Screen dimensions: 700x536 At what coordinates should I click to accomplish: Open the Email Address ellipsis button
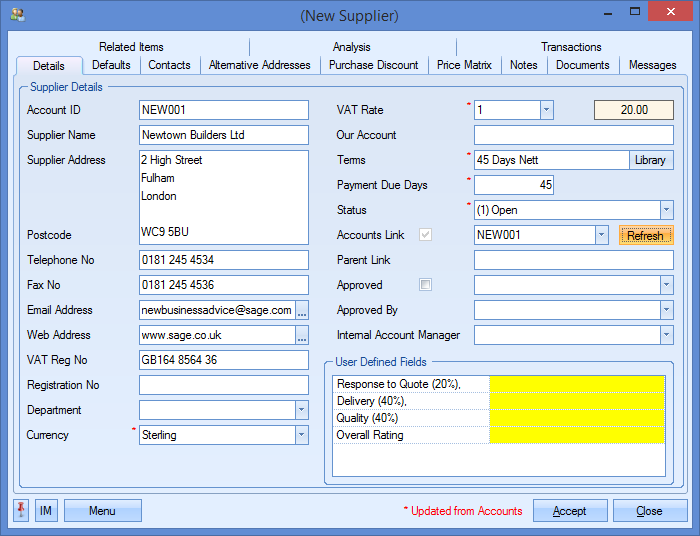point(302,310)
